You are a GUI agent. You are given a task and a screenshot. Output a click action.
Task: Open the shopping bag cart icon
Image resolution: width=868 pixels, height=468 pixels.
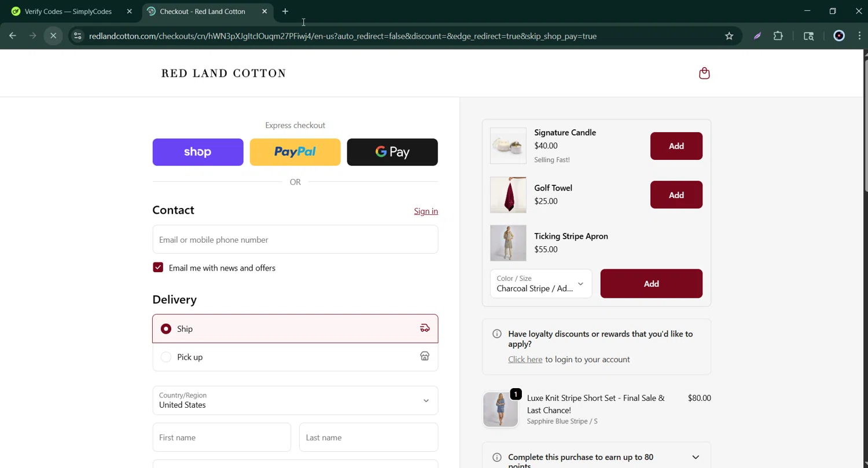(704, 73)
